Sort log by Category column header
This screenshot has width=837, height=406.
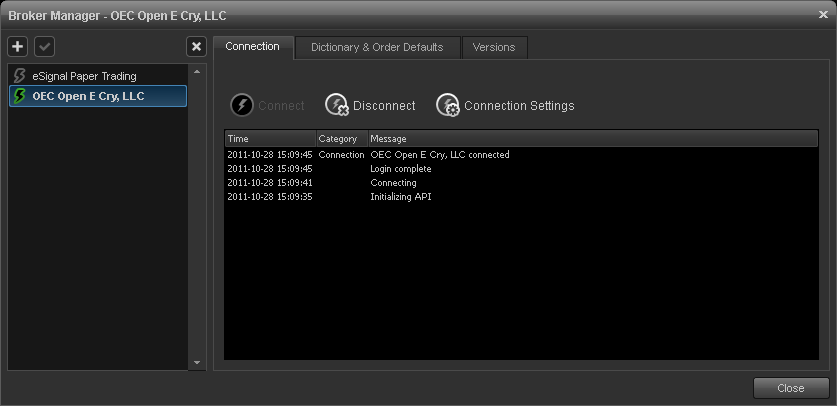tap(342, 139)
